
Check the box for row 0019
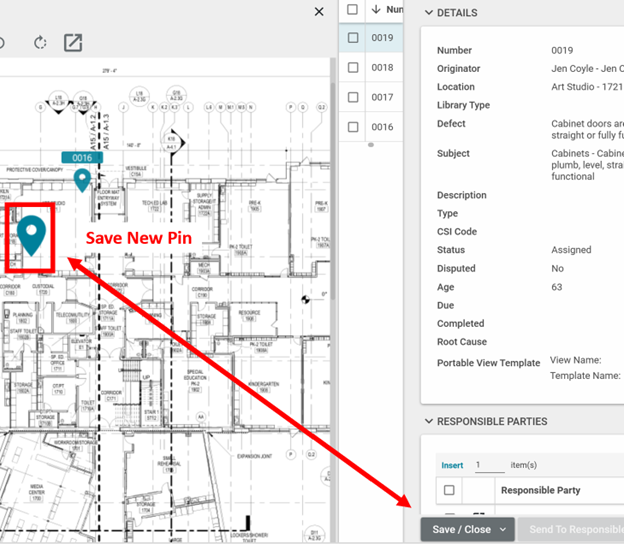(353, 38)
